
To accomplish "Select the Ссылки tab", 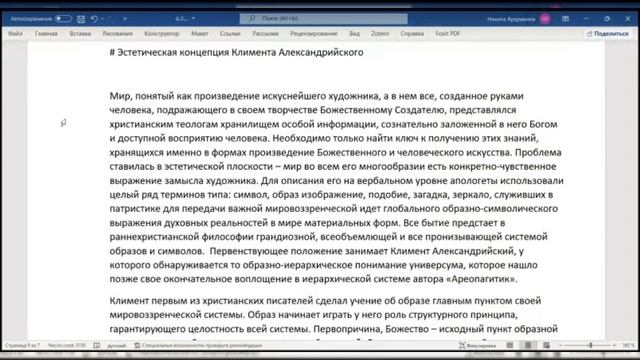I will 230,33.
